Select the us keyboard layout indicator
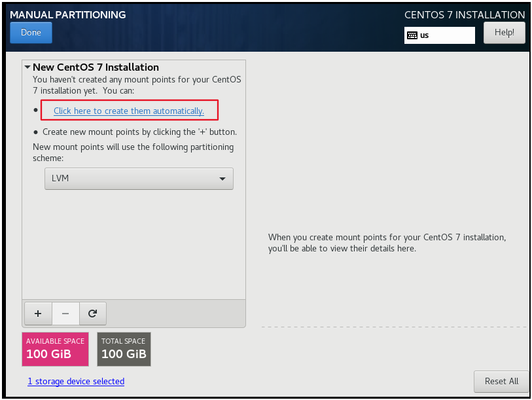 coord(439,35)
